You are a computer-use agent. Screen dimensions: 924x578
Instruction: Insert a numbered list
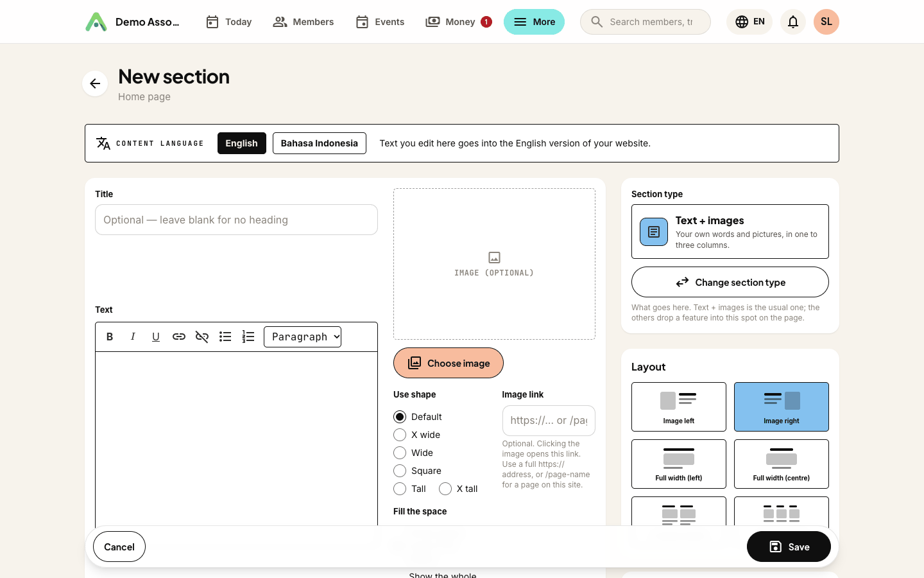click(x=248, y=337)
